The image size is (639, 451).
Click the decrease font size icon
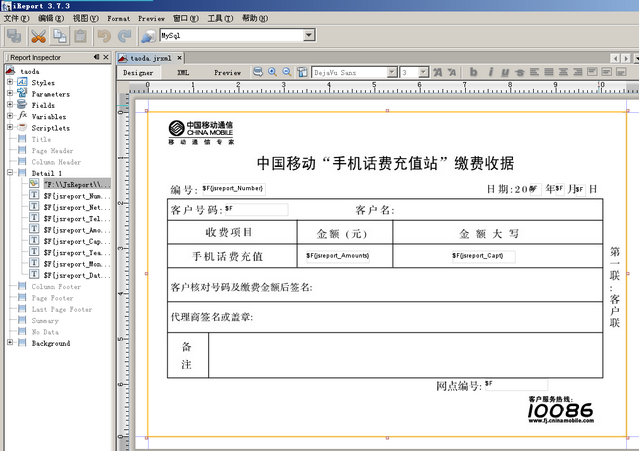(x=452, y=72)
